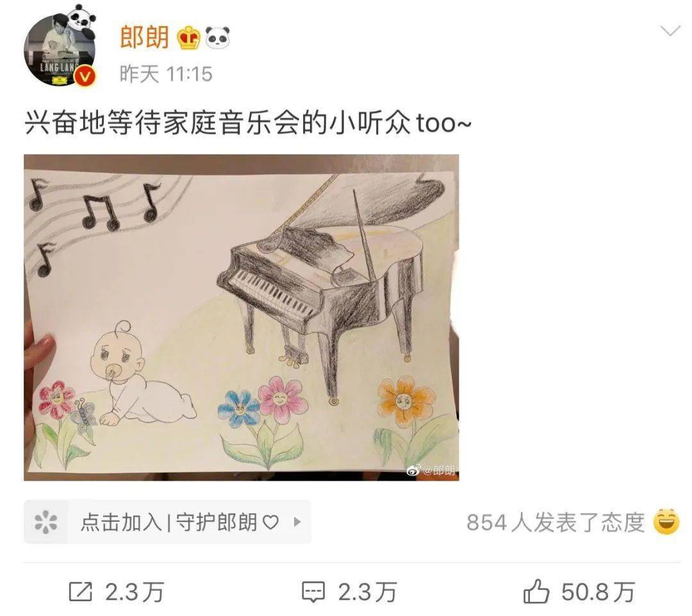Tap the post text about 家庭音乐会
692x616 pixels.
248,122
